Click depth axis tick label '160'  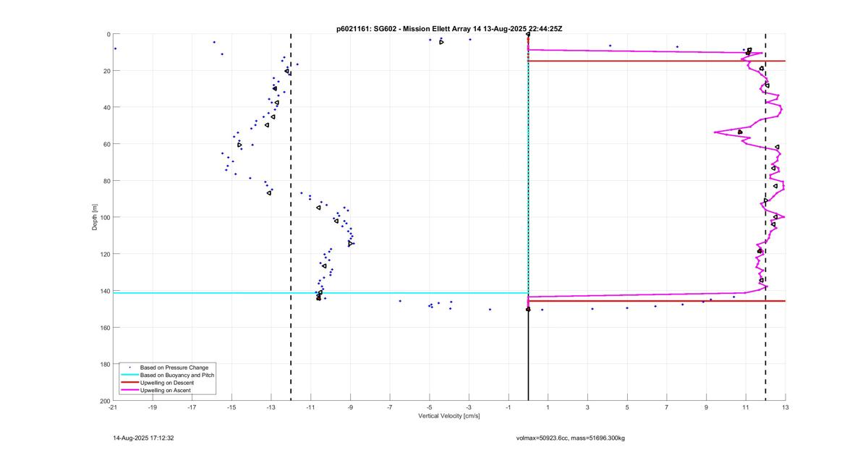(x=105, y=327)
